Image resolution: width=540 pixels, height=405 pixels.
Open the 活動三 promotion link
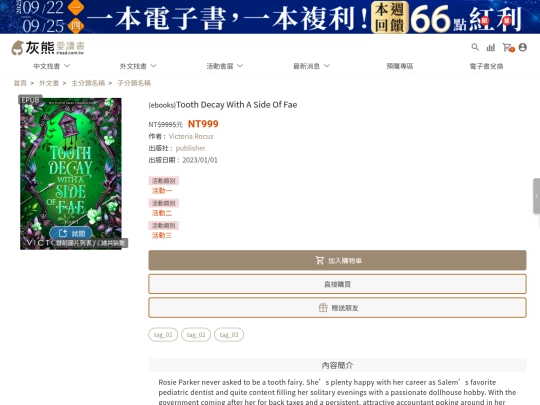pos(162,236)
